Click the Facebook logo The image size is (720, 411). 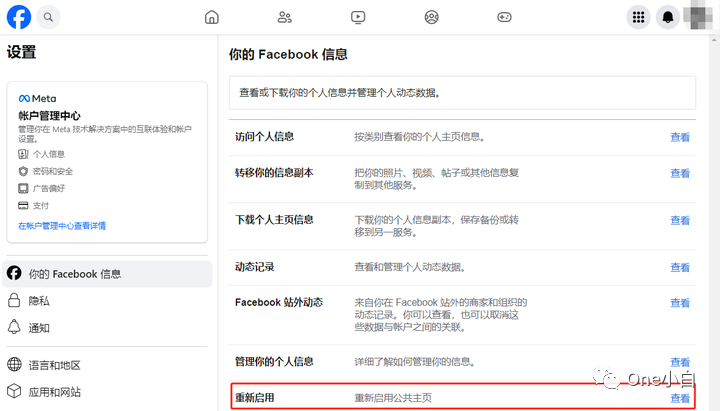[x=19, y=17]
